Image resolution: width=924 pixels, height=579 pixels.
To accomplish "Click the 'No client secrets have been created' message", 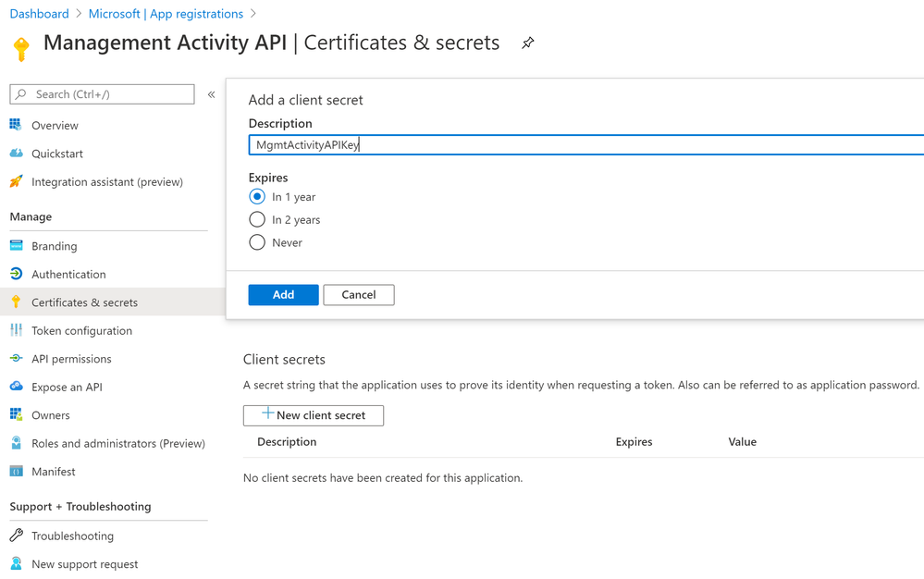I will pyautogui.click(x=383, y=477).
